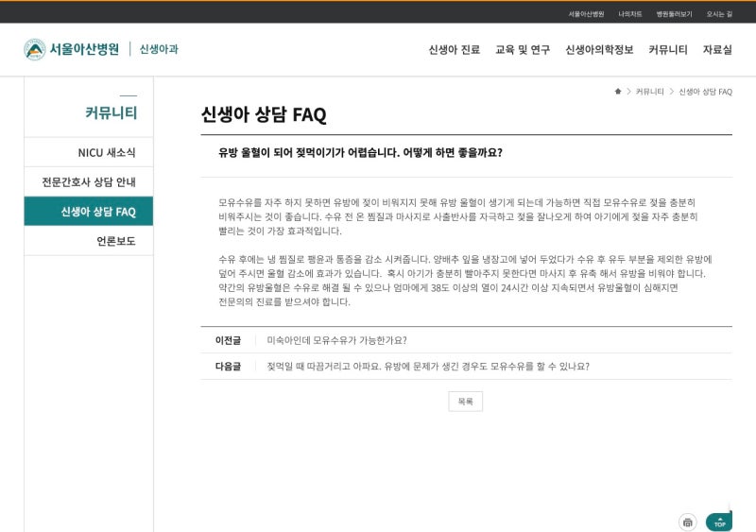Image resolution: width=756 pixels, height=532 pixels.
Task: Open 병원둘러보기 in top bar
Action: (674, 14)
